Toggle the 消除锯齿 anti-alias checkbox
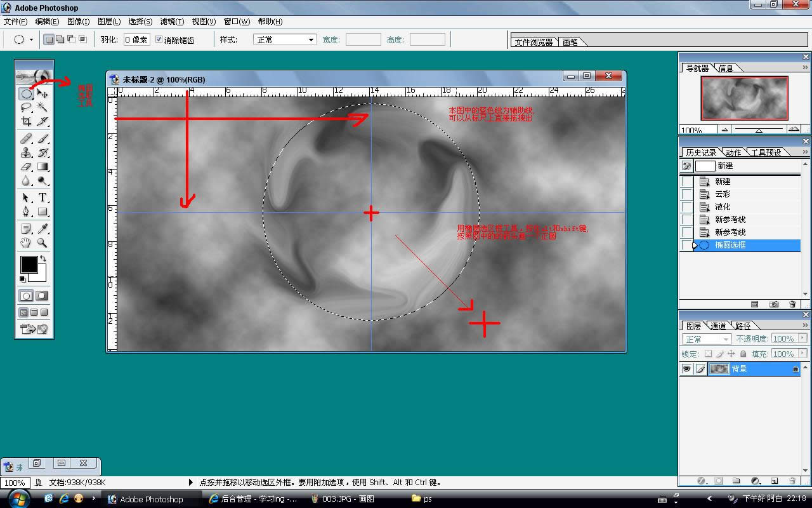This screenshot has height=508, width=812. point(159,39)
